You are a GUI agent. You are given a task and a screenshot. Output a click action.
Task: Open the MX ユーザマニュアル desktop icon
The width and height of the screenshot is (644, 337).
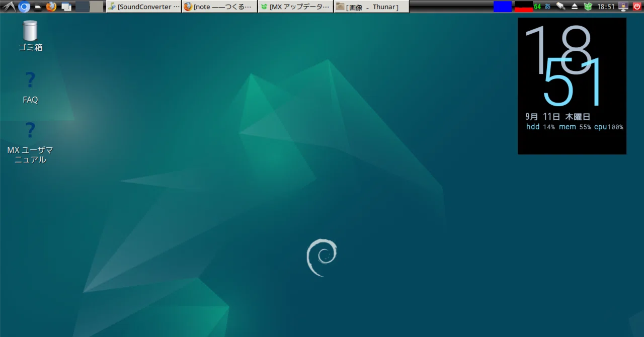30,143
